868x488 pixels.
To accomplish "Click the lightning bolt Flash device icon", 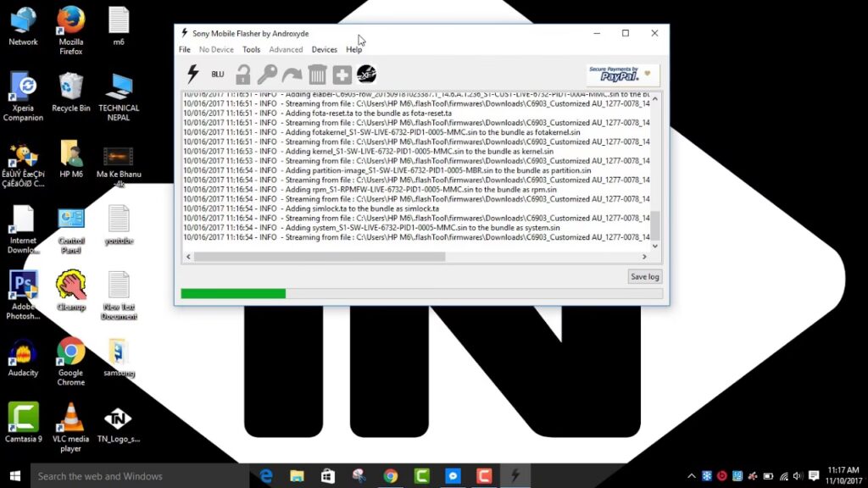I will click(x=192, y=74).
